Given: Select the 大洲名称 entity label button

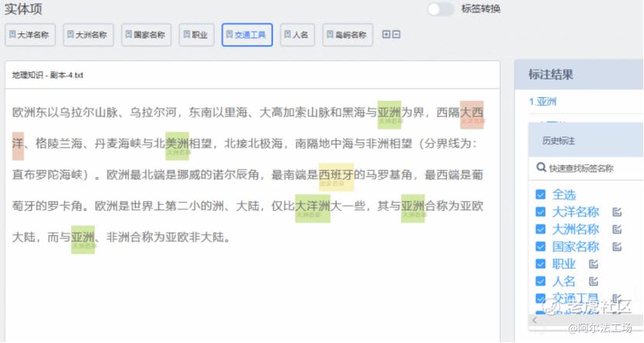Looking at the screenshot, I should tap(88, 35).
